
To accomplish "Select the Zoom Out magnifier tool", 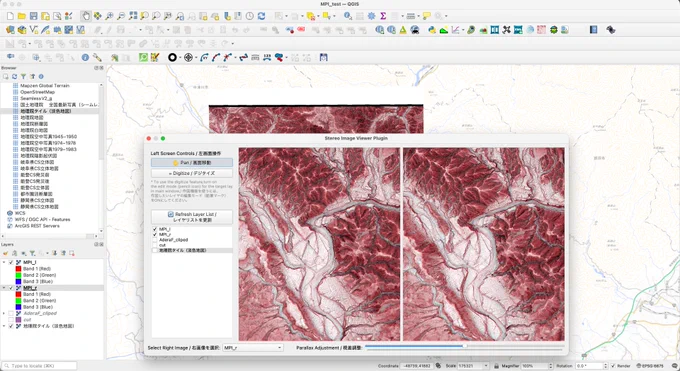I will click(x=121, y=16).
